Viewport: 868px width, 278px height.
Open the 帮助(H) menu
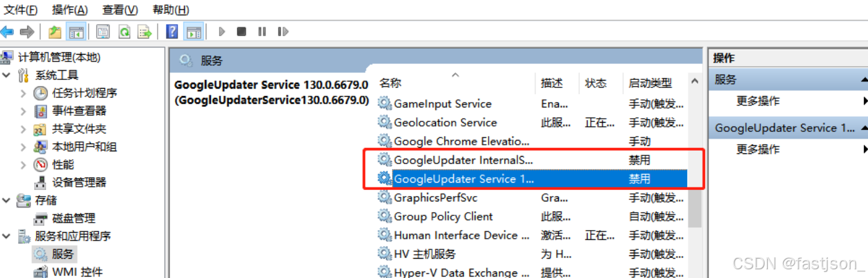tap(171, 9)
